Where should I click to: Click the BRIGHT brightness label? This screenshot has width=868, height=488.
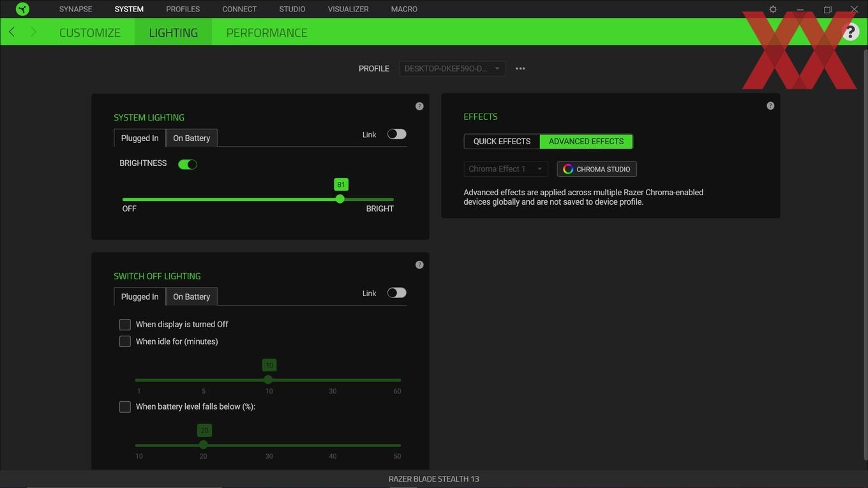click(x=380, y=209)
